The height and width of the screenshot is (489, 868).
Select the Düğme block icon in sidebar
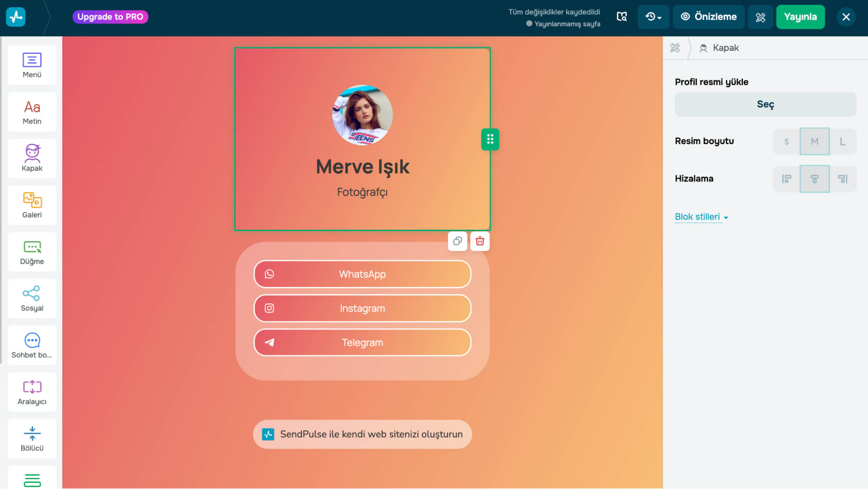click(31, 251)
